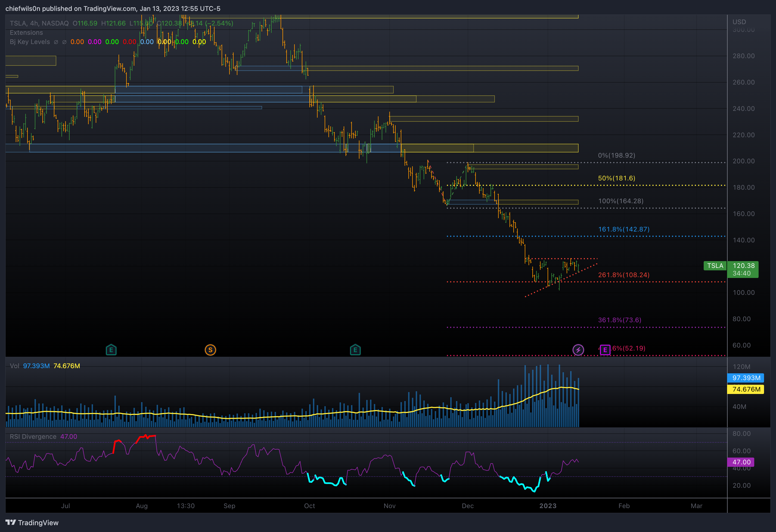The height and width of the screenshot is (532, 776).
Task: Click the 47.00 value beside RSI Divergence
Action: click(69, 437)
